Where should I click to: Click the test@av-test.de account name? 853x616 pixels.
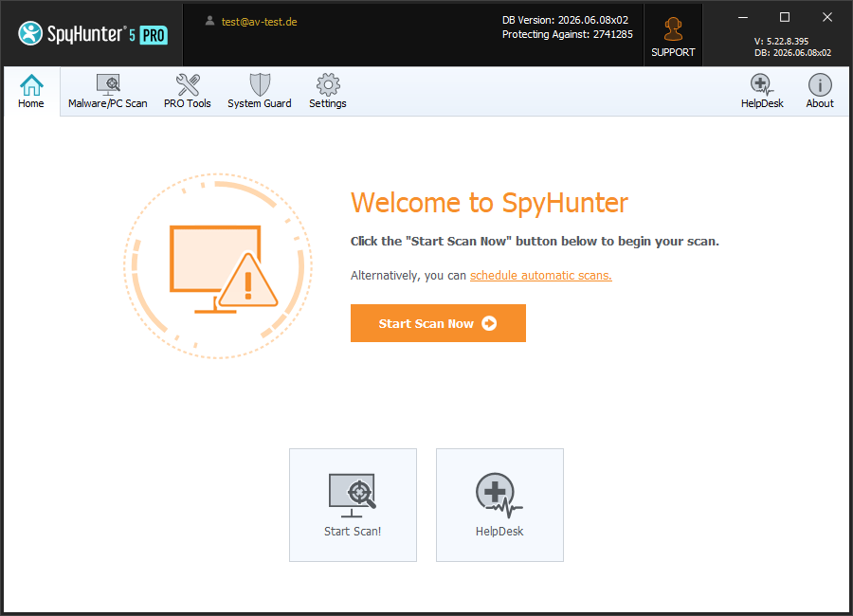pyautogui.click(x=259, y=22)
